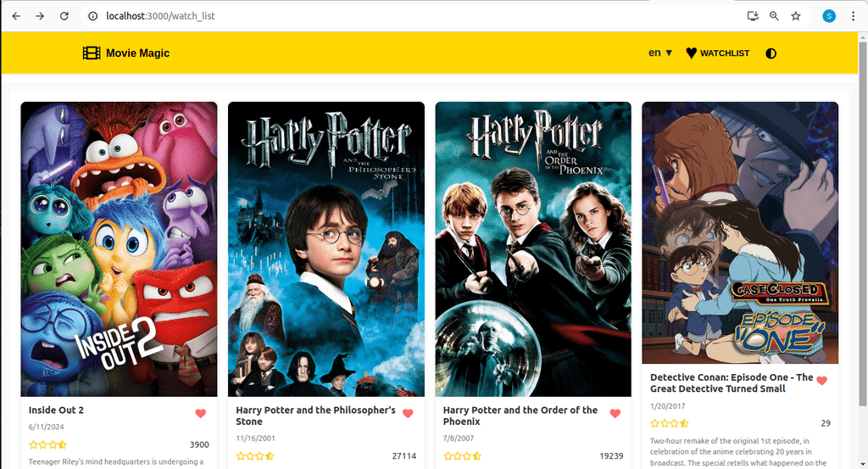
Task: Click the Order of the Phoenix star rating
Action: (462, 456)
